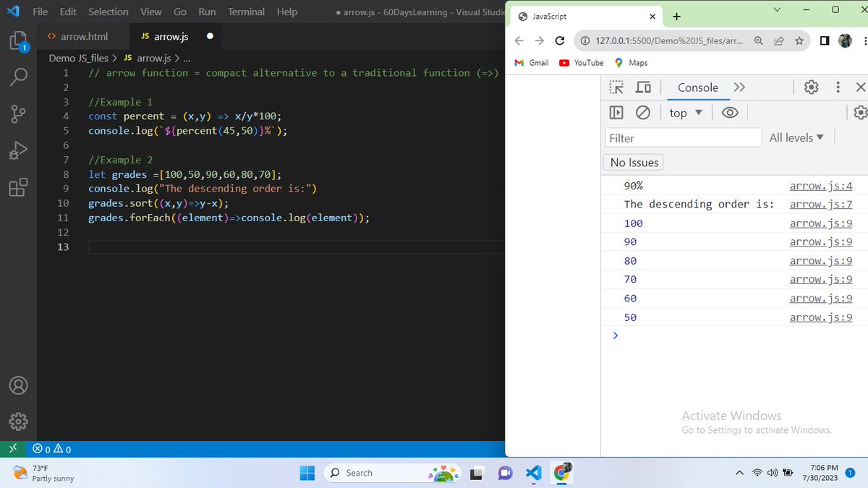
Task: Open arrow.js:9 link beside value 100
Action: (821, 223)
